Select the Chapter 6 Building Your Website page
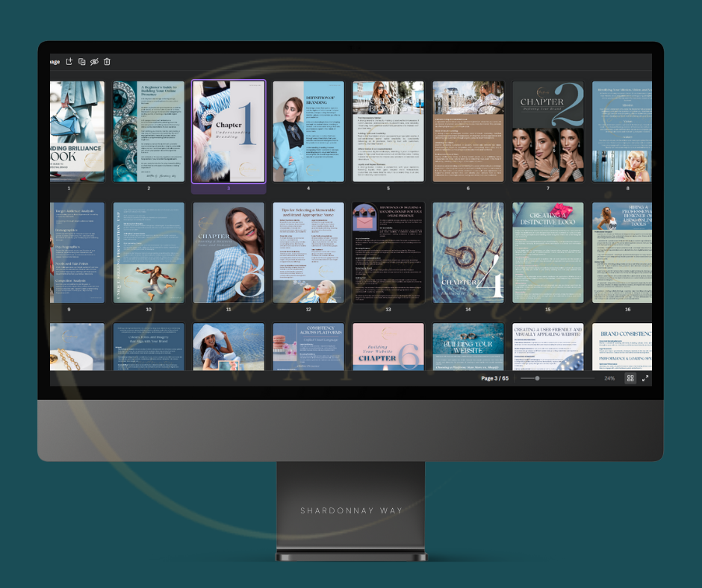The image size is (702, 588). [x=388, y=346]
